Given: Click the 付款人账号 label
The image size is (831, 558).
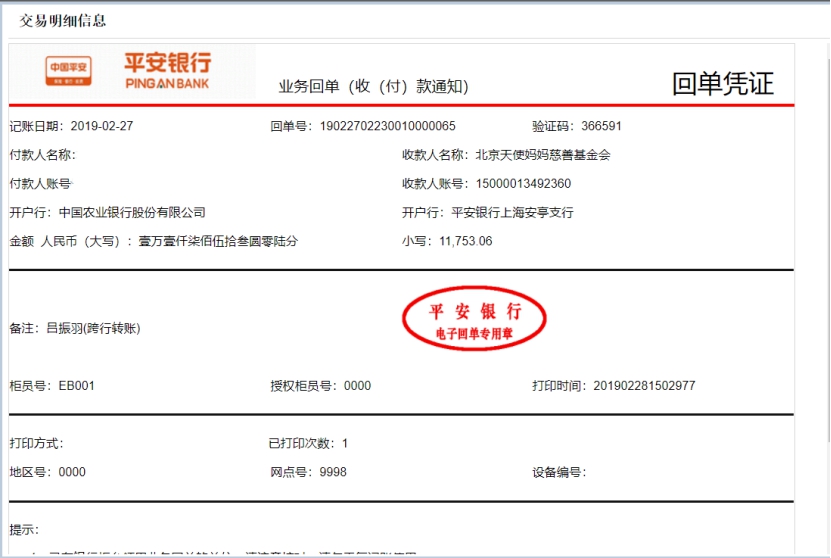Looking at the screenshot, I should coord(40,184).
